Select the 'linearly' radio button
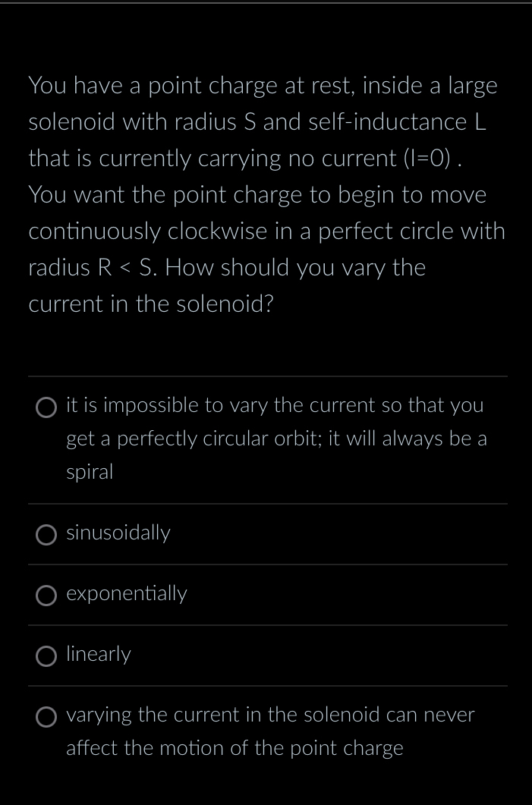The width and height of the screenshot is (532, 805). 46,656
